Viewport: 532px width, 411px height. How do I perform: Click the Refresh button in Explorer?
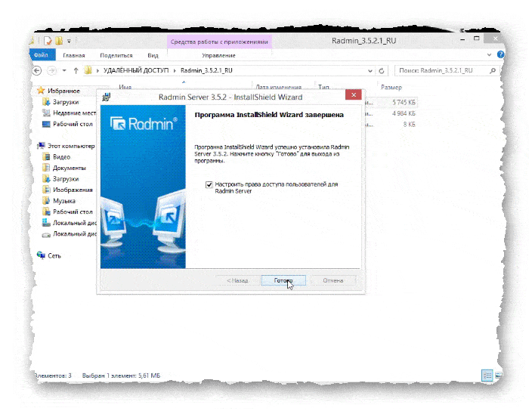(382, 70)
